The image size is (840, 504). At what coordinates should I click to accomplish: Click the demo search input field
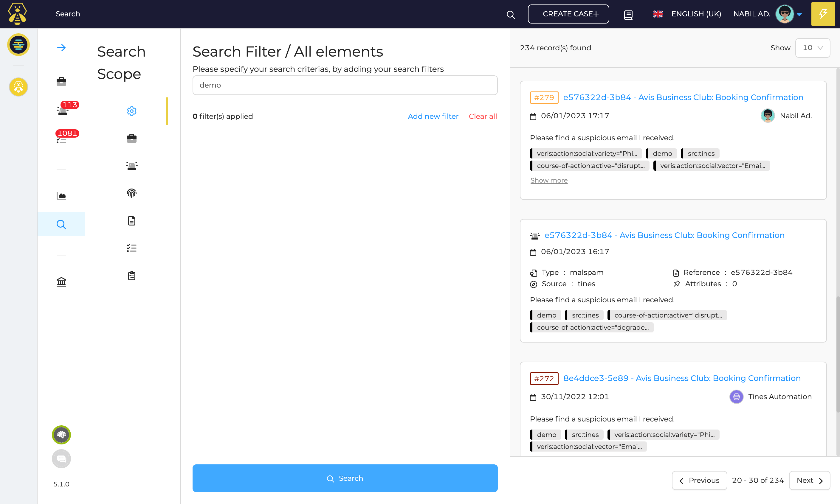tap(345, 85)
